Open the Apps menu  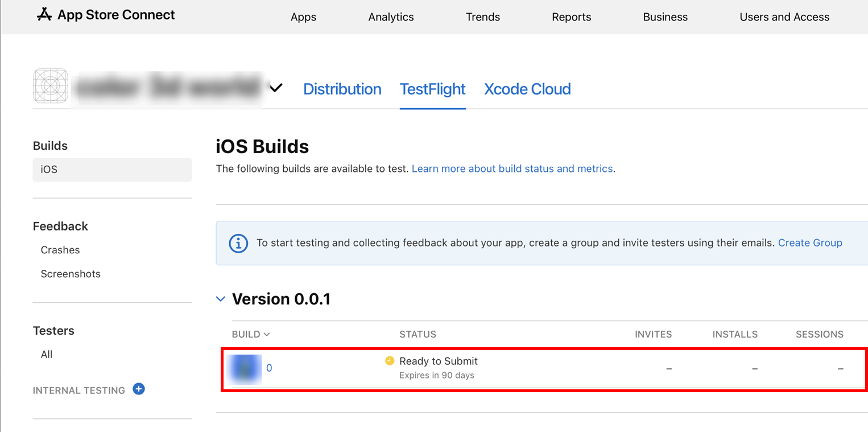(303, 17)
